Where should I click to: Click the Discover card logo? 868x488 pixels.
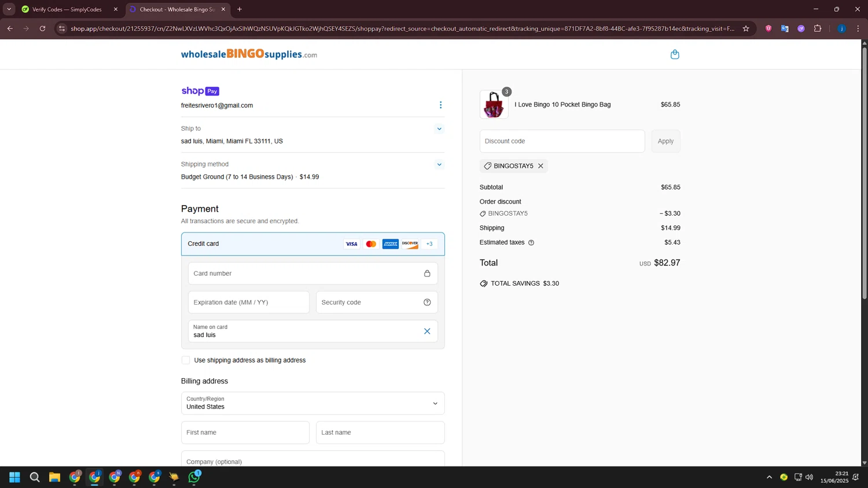(410, 244)
